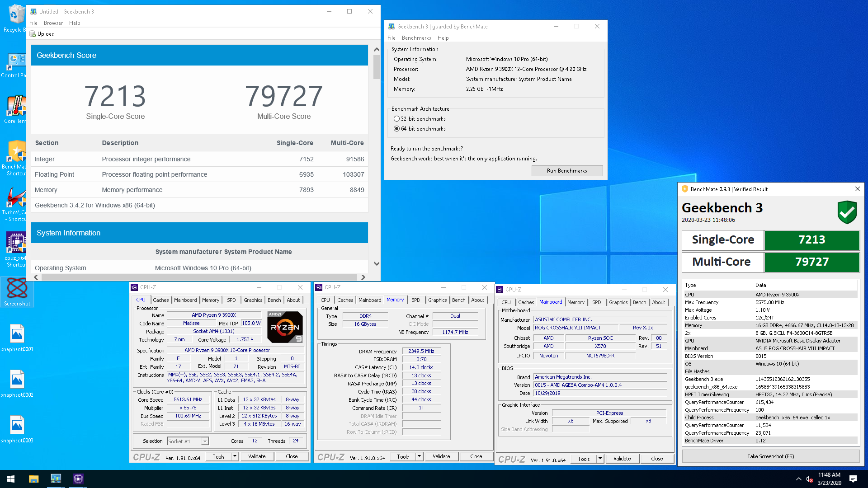The image size is (868, 488).
Task: Click the horizontal scroll right arrow in Geekbench
Action: [x=363, y=277]
